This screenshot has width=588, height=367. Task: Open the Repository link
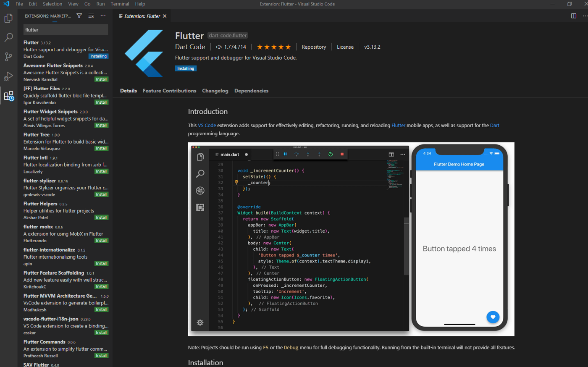click(x=314, y=47)
